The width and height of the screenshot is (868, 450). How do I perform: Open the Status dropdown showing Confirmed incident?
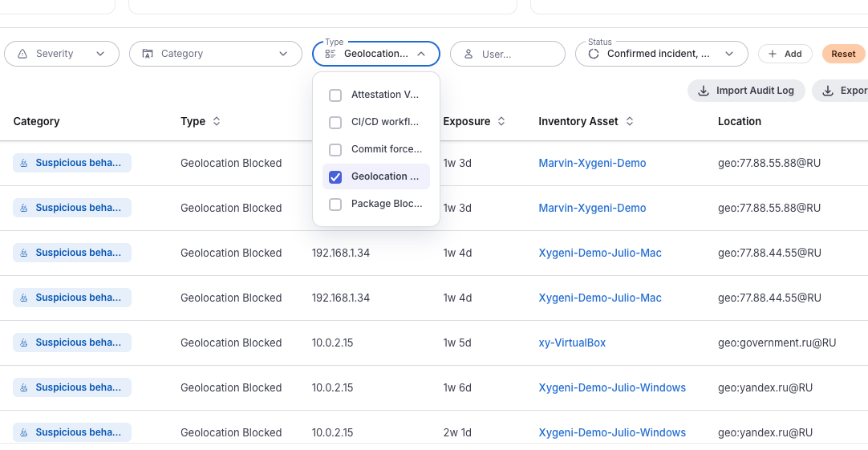pyautogui.click(x=662, y=54)
